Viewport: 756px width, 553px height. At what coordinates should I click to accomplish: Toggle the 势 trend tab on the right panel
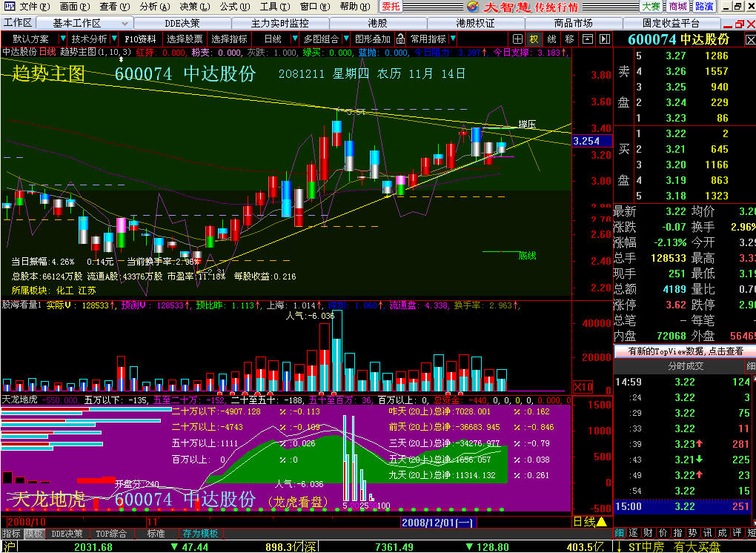point(692,533)
